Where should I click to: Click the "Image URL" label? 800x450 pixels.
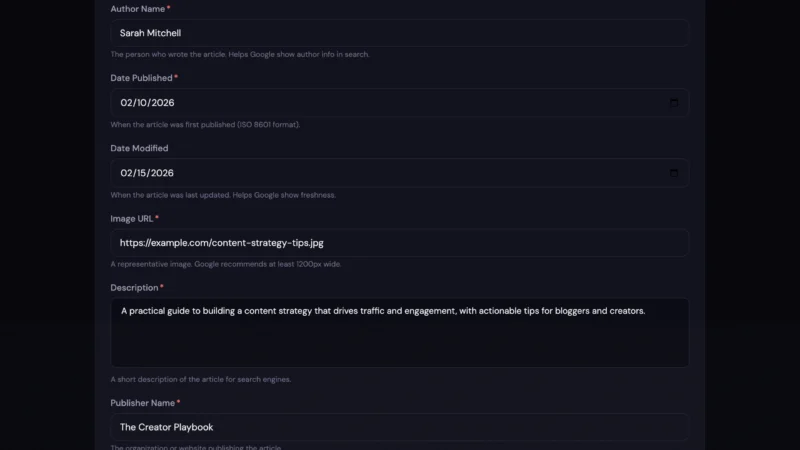coord(131,218)
